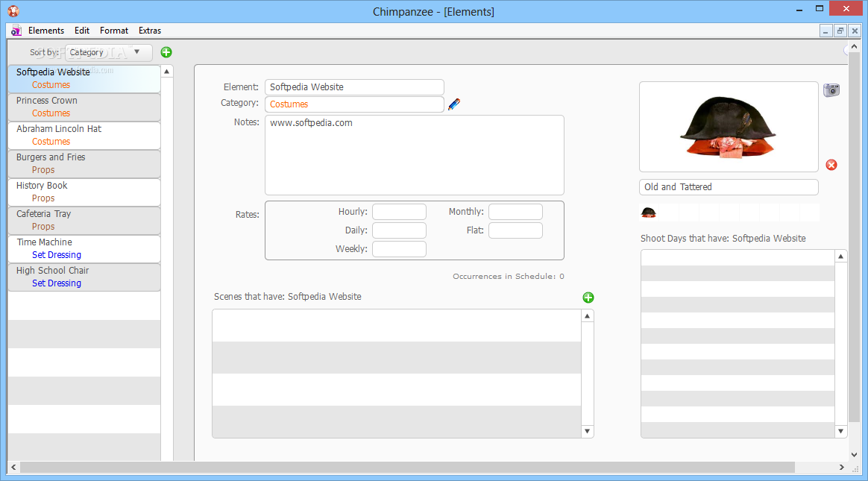Screen dimensions: 868x481
Task: Open the Format menu
Action: [x=114, y=31]
